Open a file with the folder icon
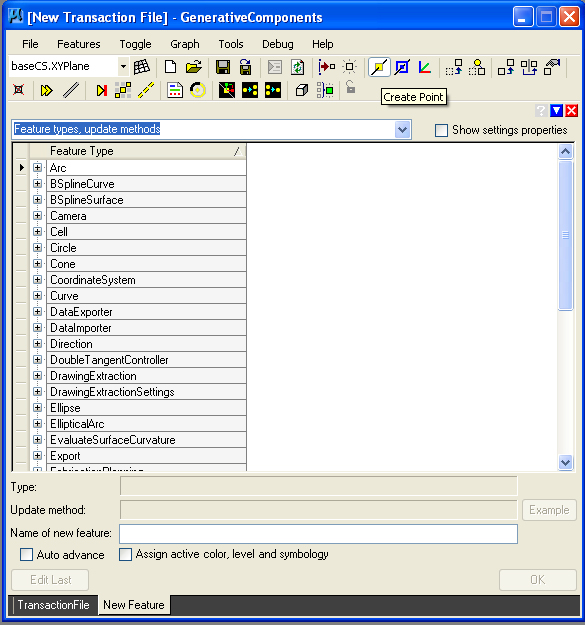This screenshot has width=585, height=625. click(x=194, y=67)
